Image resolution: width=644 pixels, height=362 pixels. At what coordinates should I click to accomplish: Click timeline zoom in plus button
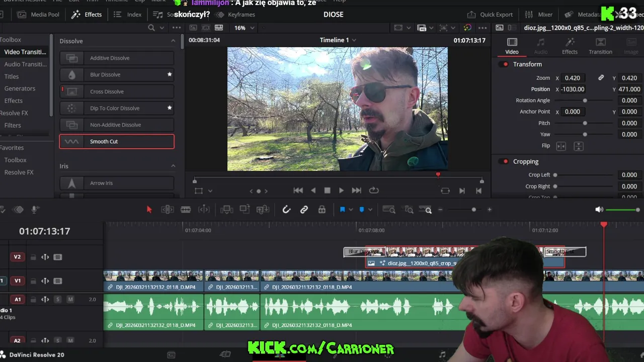coord(489,210)
